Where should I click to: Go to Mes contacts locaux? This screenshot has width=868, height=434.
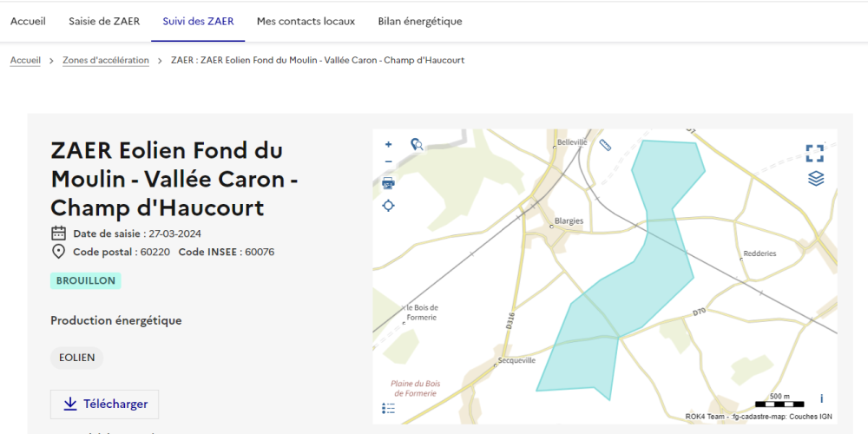click(x=306, y=21)
